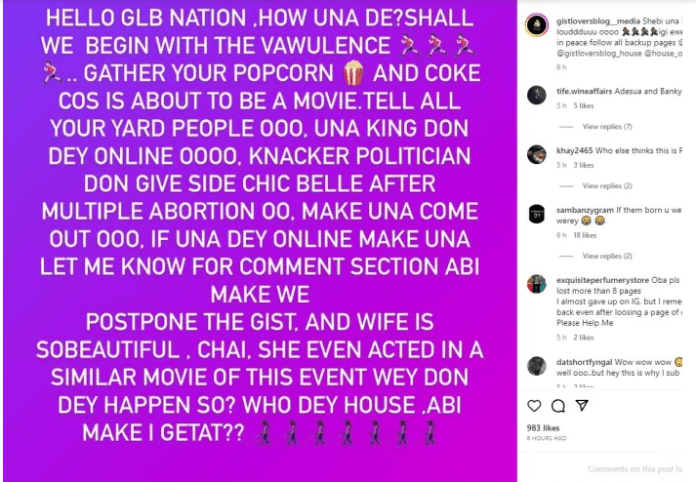This screenshot has height=482, width=696.
Task: Open datshortfyngal profile avatar
Action: coord(537,366)
